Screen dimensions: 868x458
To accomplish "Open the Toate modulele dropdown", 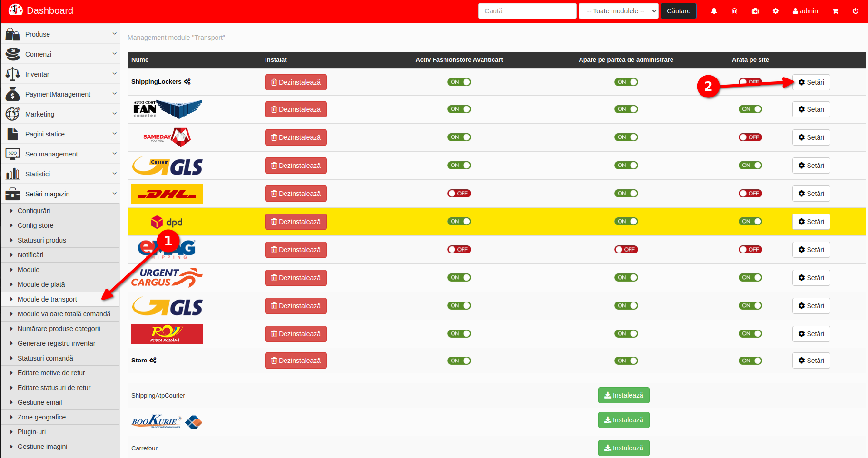I will [619, 11].
